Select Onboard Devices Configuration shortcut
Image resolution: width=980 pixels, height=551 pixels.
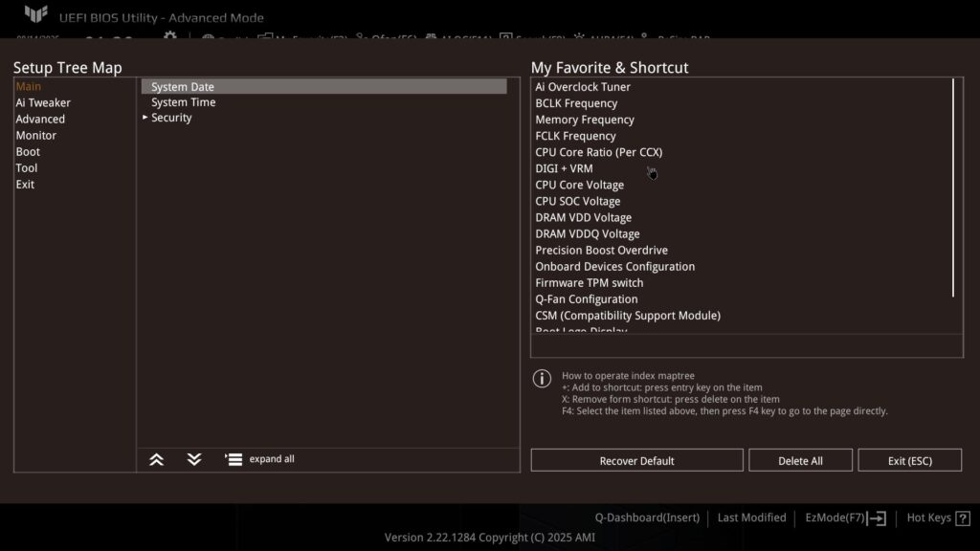[615, 266]
